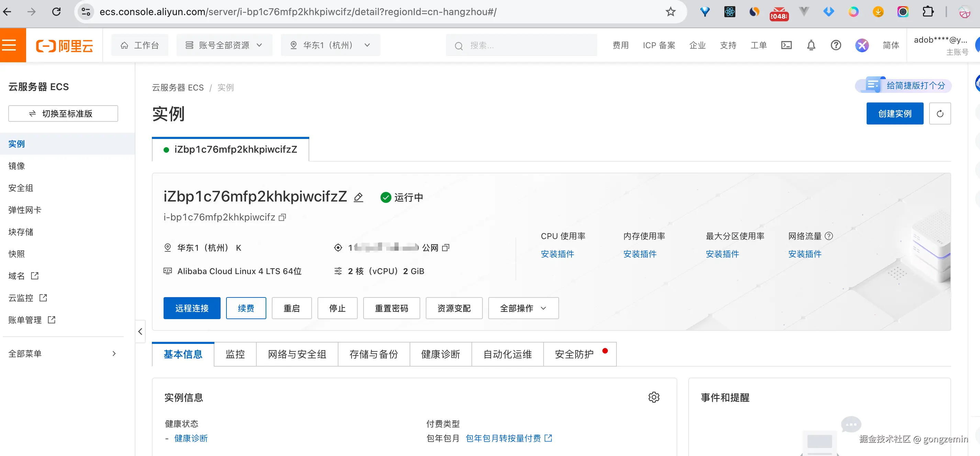This screenshot has width=980, height=456.
Task: Open the notifications bell
Action: 811,45
